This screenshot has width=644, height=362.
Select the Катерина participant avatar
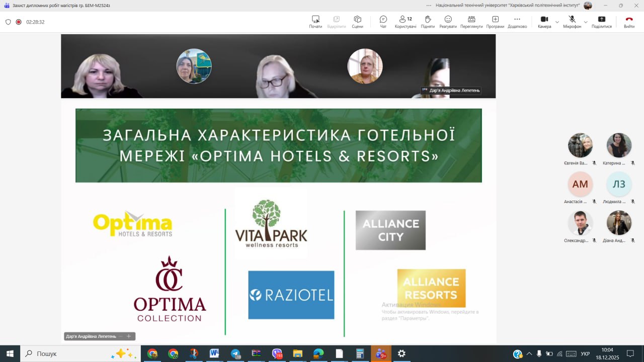pyautogui.click(x=619, y=145)
